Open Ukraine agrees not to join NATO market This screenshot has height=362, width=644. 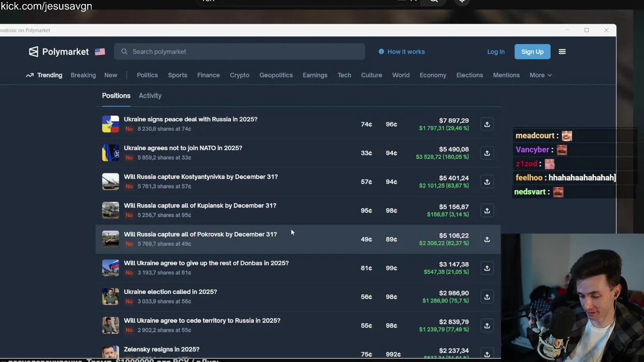pyautogui.click(x=183, y=148)
